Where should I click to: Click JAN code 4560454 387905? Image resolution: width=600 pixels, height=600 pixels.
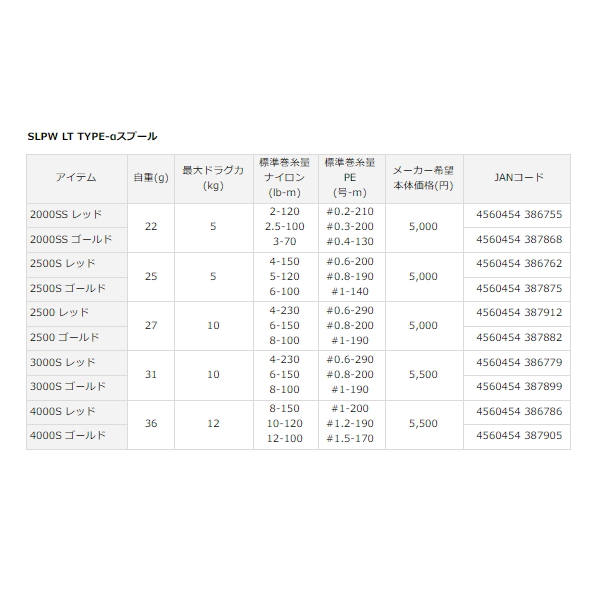(519, 435)
